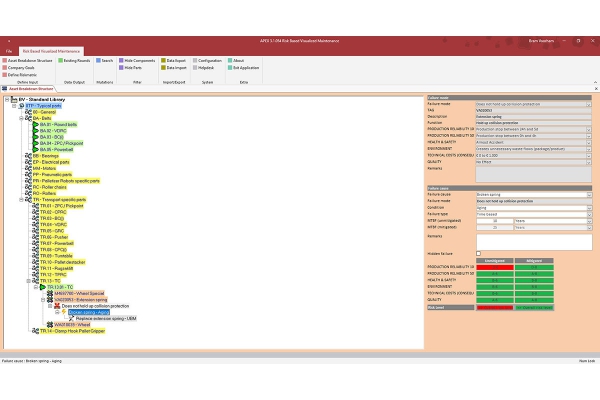
Task: Open Failure cause dropdown with Broken spring
Action: click(589, 195)
